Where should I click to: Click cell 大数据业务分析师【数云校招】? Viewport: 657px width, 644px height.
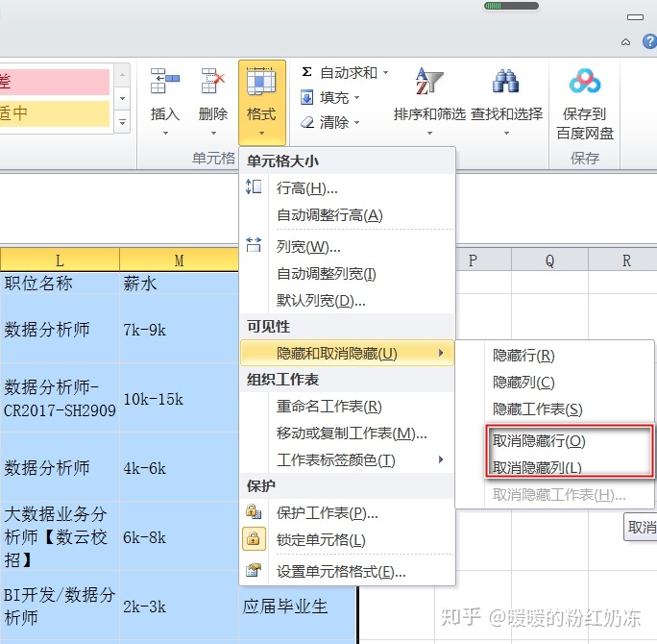pyautogui.click(x=60, y=536)
